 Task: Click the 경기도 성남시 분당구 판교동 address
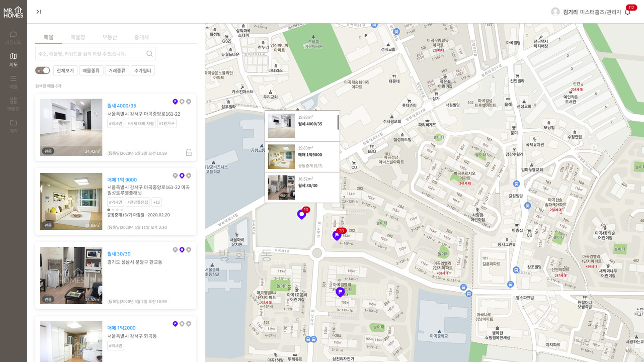(x=135, y=262)
